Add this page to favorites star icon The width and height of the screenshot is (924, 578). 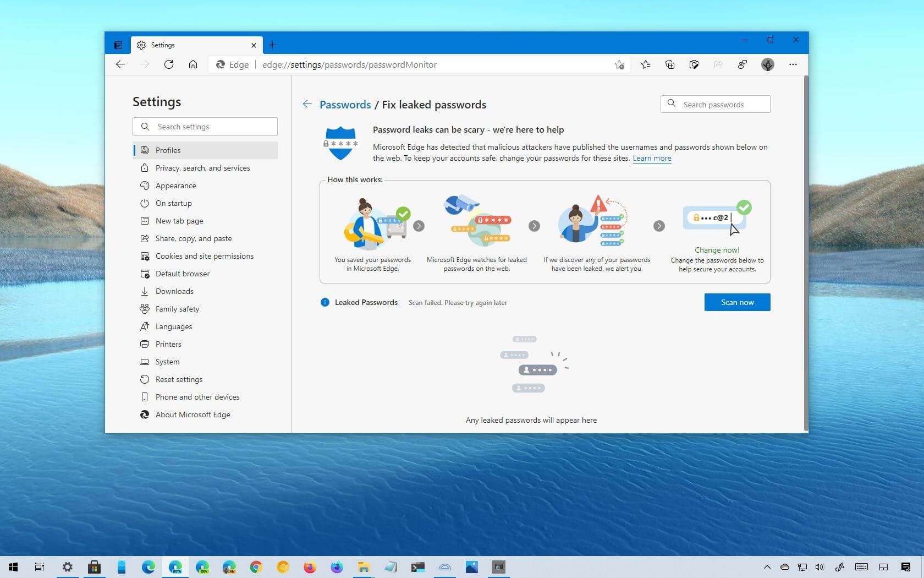(619, 64)
